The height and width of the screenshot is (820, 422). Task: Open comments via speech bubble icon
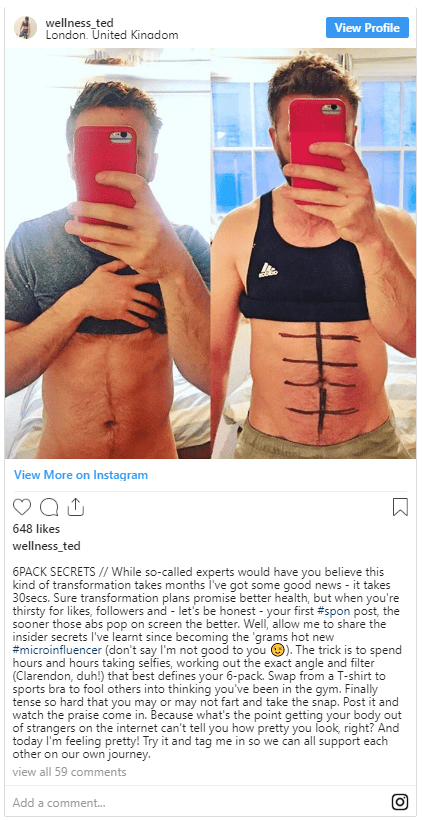[x=49, y=507]
